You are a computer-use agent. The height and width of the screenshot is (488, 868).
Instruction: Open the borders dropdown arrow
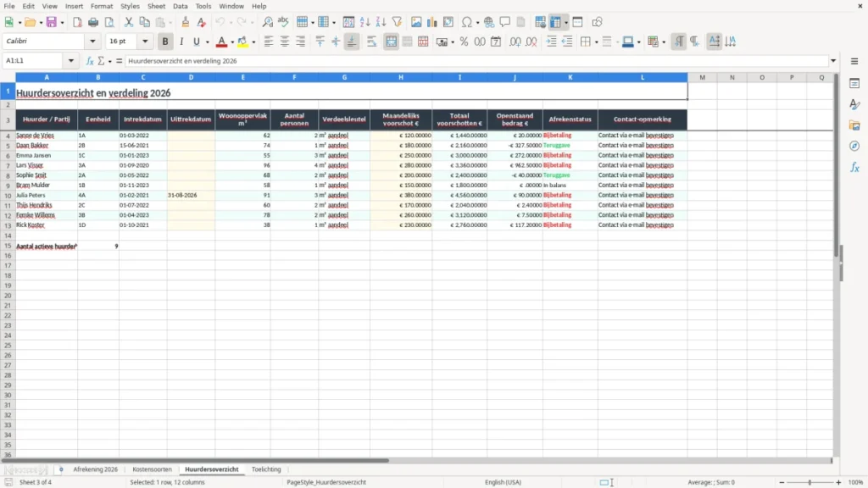pyautogui.click(x=596, y=42)
